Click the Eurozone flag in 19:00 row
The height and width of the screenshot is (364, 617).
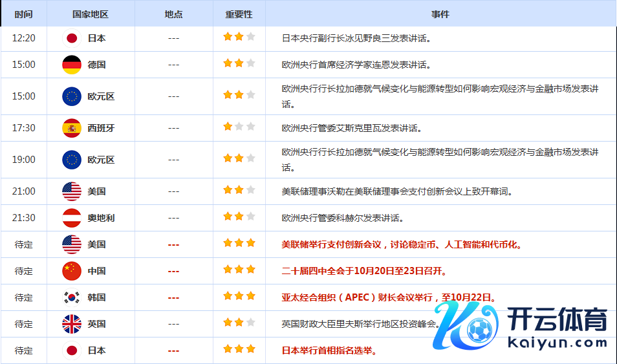click(72, 160)
